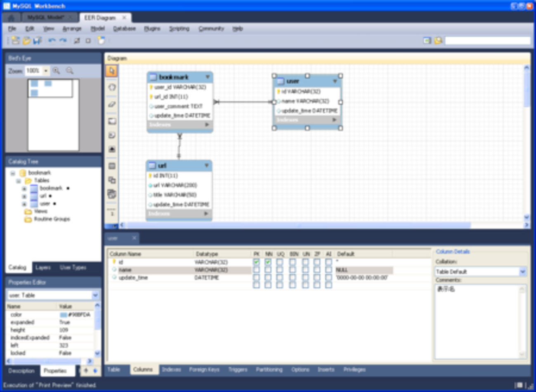Select the 1:1 relationship tool
The width and height of the screenshot is (536, 392).
[112, 213]
